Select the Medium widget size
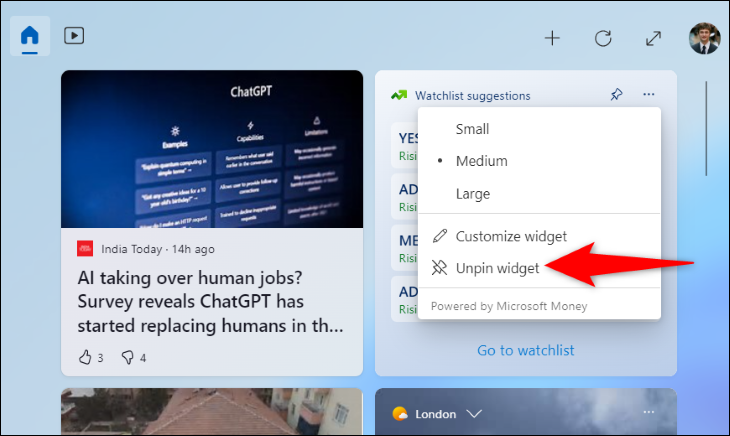The height and width of the screenshot is (436, 730). coord(539,161)
